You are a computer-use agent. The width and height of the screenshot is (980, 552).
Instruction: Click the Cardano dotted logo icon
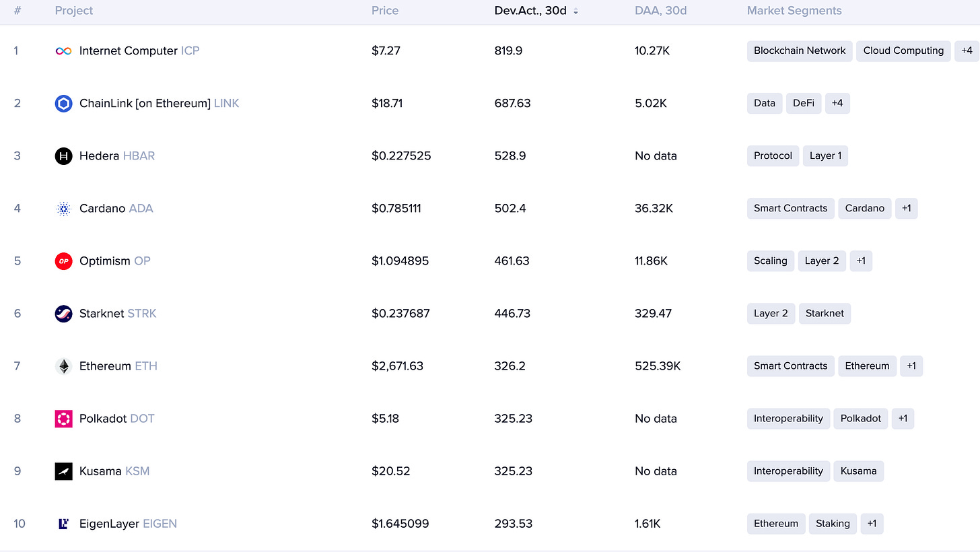tap(63, 209)
